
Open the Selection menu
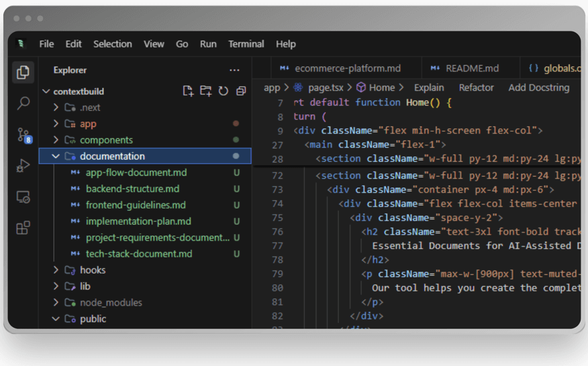113,44
